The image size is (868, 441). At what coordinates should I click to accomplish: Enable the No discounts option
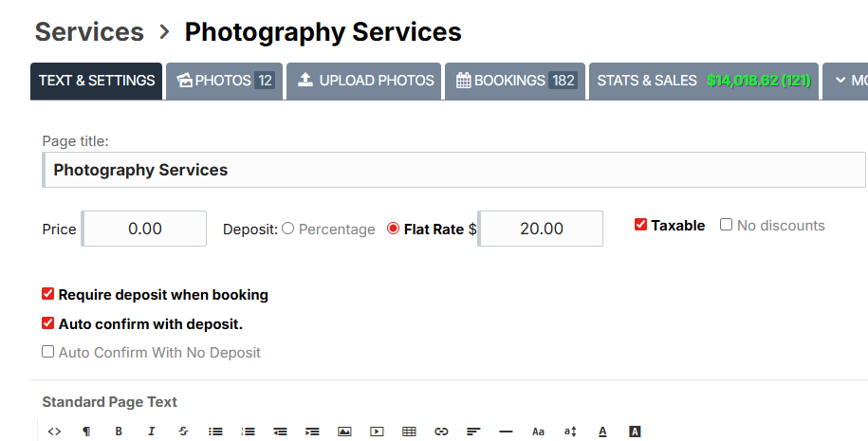pyautogui.click(x=727, y=225)
